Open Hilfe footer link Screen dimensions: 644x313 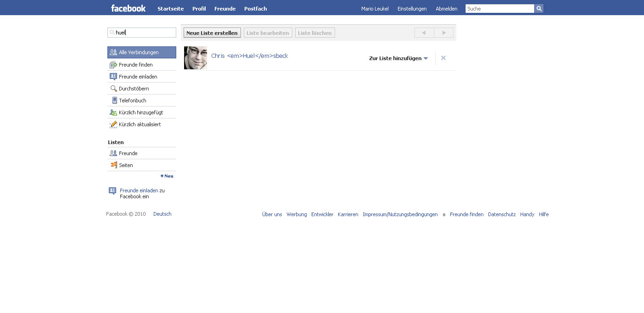pyautogui.click(x=544, y=214)
